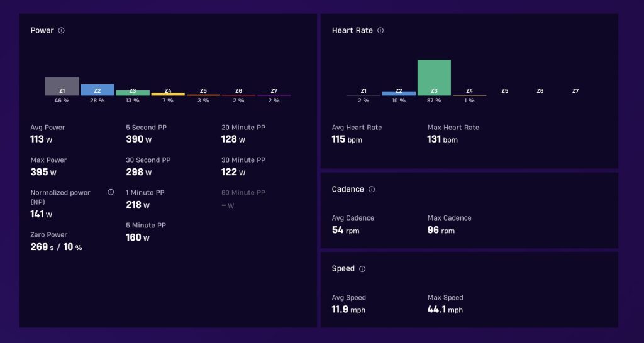Click the Heart Rate 1 % label

(x=469, y=101)
